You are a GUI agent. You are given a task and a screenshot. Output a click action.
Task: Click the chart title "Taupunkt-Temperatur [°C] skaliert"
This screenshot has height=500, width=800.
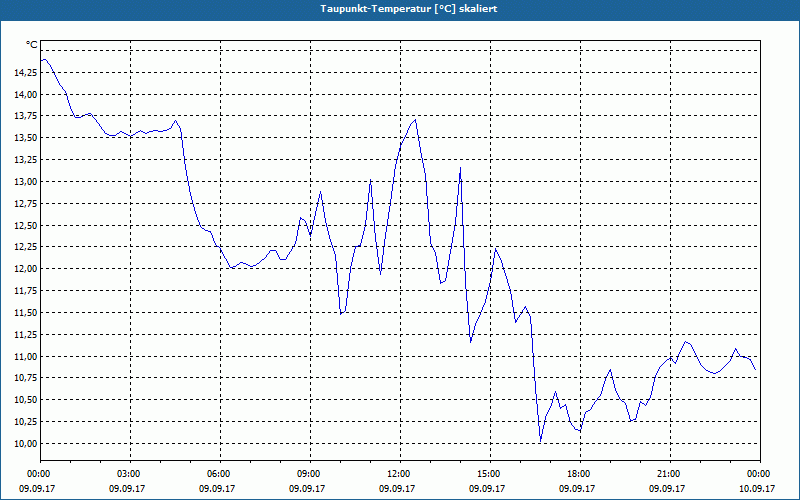click(409, 9)
